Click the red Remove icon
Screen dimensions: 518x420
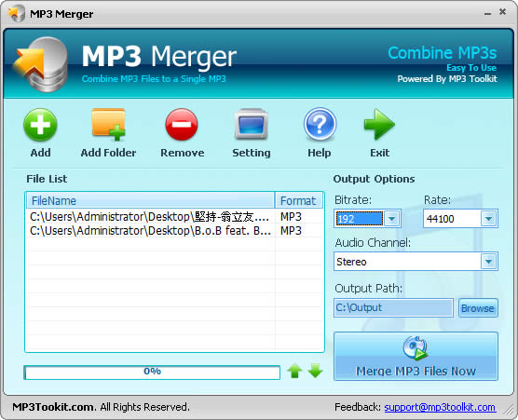(182, 125)
